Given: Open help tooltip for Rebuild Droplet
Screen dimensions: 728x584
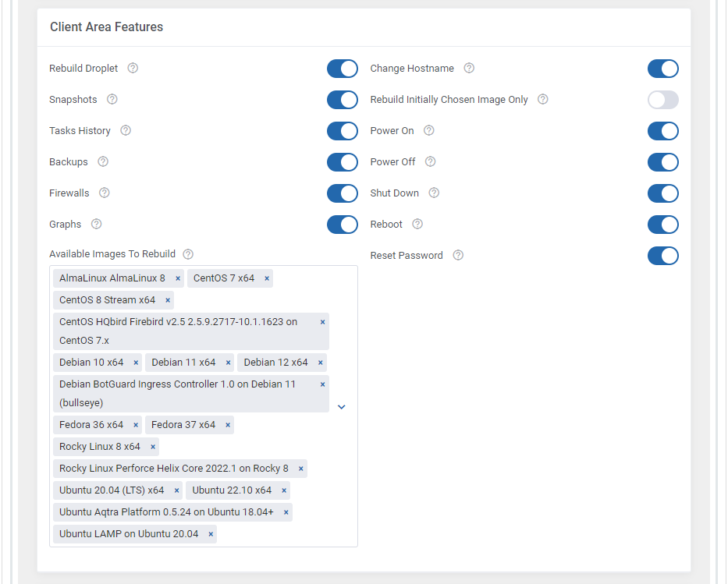Looking at the screenshot, I should point(133,68).
